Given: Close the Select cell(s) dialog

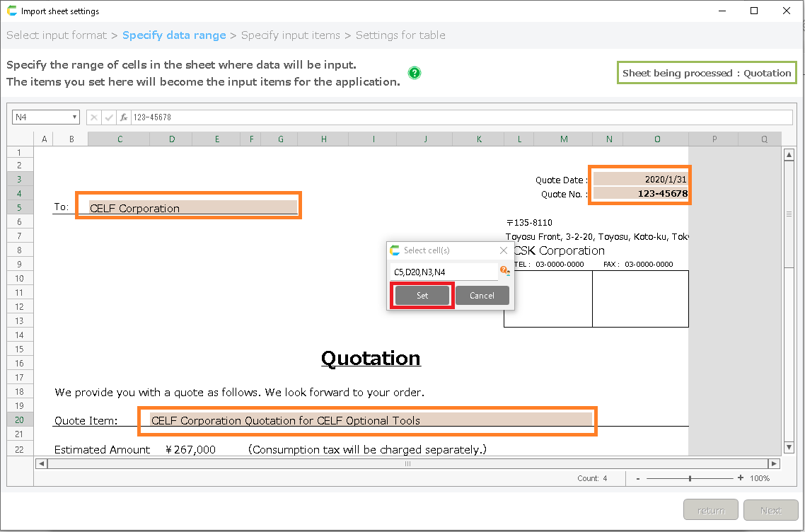Looking at the screenshot, I should [x=504, y=250].
